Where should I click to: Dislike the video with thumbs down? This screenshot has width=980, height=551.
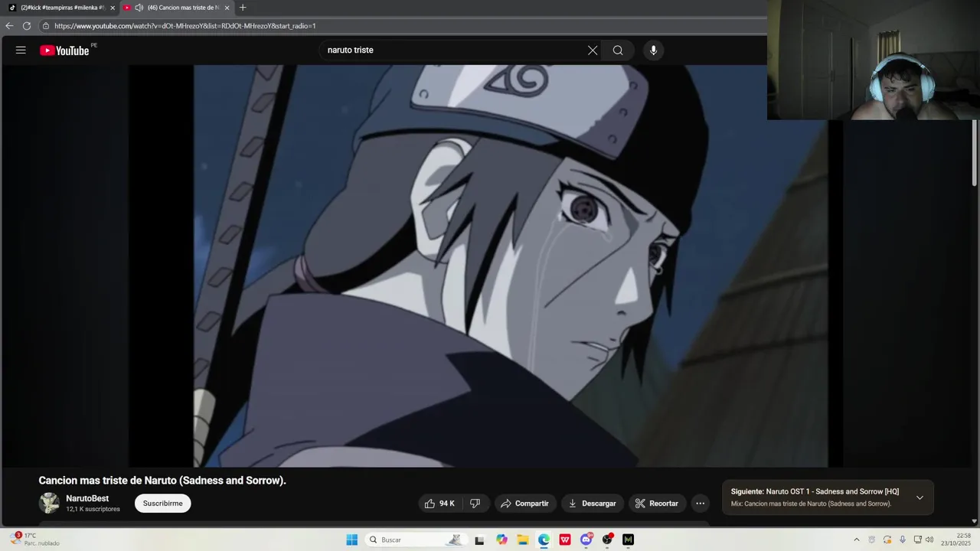tap(475, 504)
